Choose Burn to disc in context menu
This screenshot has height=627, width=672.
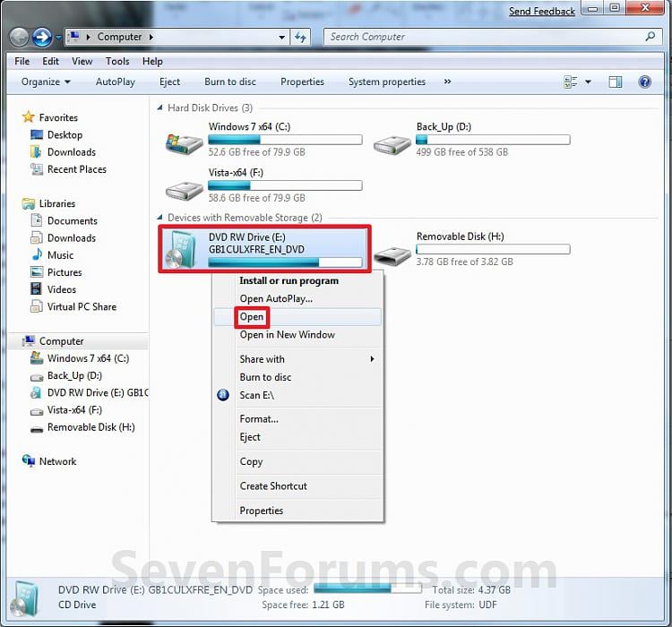point(297,377)
